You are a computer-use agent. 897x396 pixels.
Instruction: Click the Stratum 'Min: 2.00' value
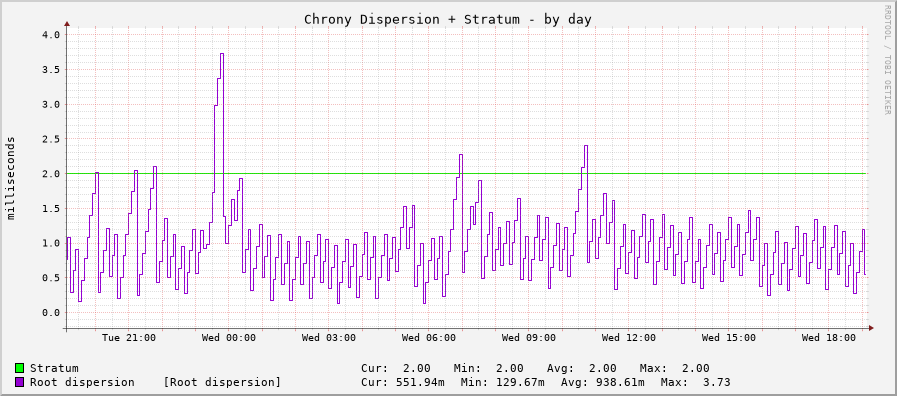coord(489,369)
